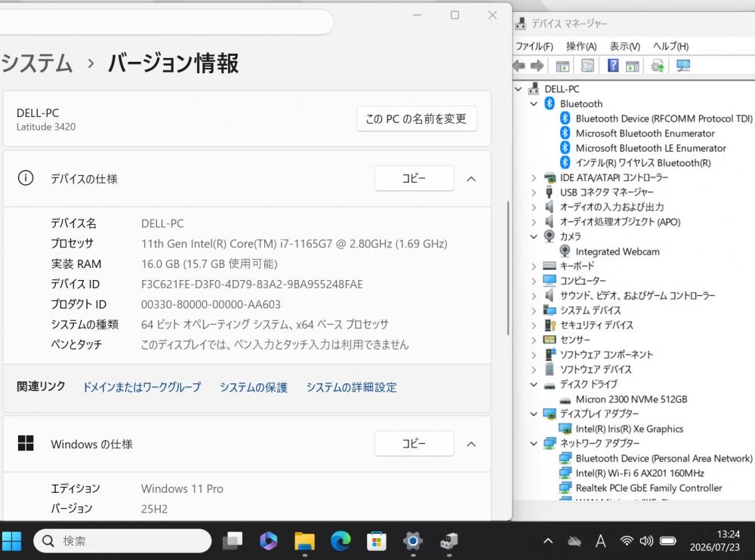Collapse ディスプレイ アダプター category
The width and height of the screenshot is (755, 560).
click(x=534, y=414)
